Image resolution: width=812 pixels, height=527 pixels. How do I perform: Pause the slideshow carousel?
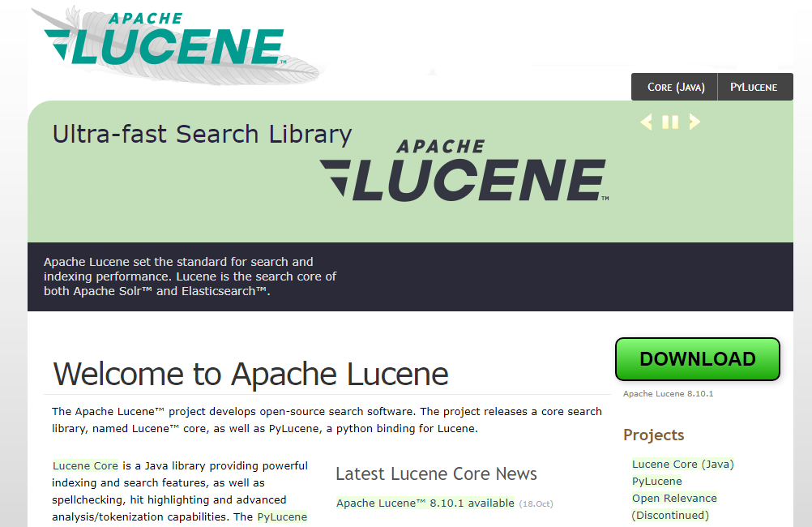click(x=670, y=122)
